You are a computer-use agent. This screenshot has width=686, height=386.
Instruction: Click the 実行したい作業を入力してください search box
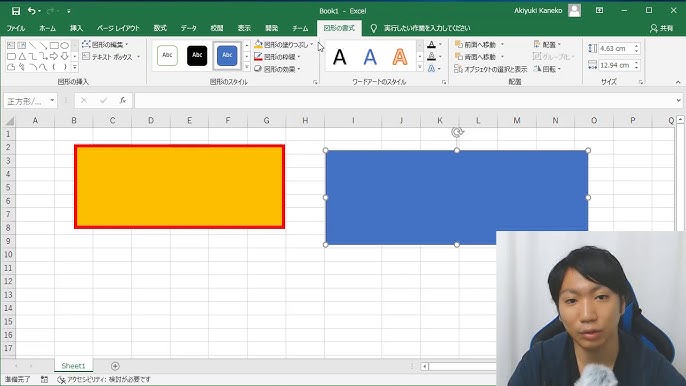(427, 28)
